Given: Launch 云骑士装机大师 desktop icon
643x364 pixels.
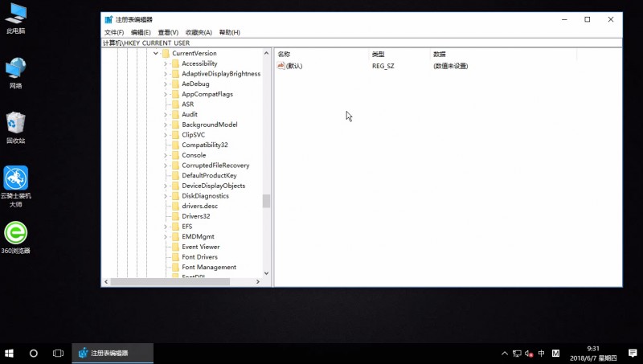Looking at the screenshot, I should (15, 186).
